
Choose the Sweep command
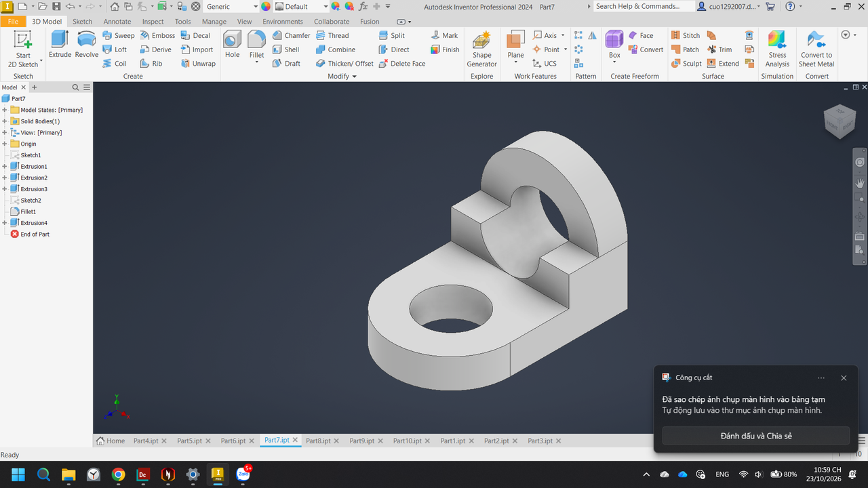click(x=119, y=35)
